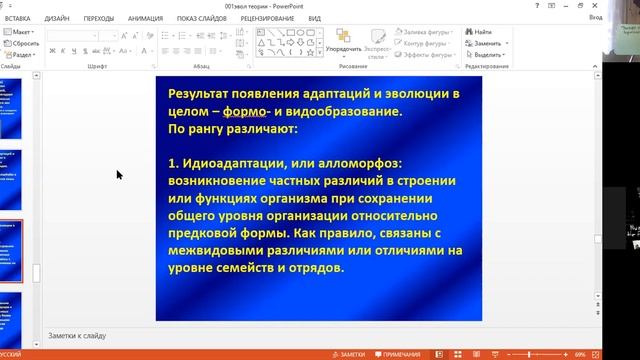Open change case Aa dropdown
Image resolution: width=640 pixels, height=360 pixels.
pyautogui.click(x=125, y=51)
